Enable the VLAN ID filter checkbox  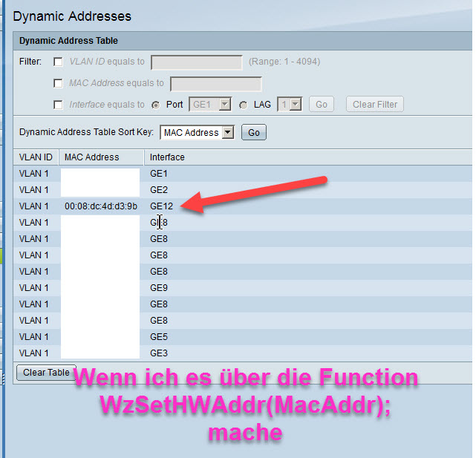click(x=58, y=62)
